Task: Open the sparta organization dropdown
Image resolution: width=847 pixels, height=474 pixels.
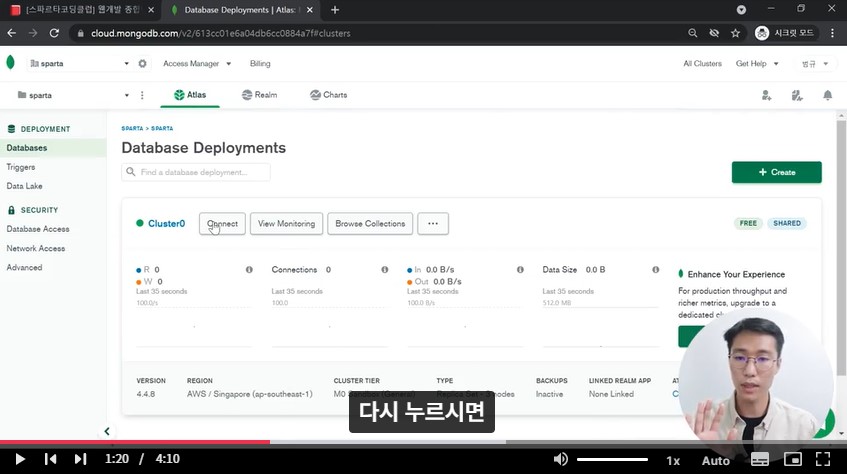Action: (x=80, y=63)
